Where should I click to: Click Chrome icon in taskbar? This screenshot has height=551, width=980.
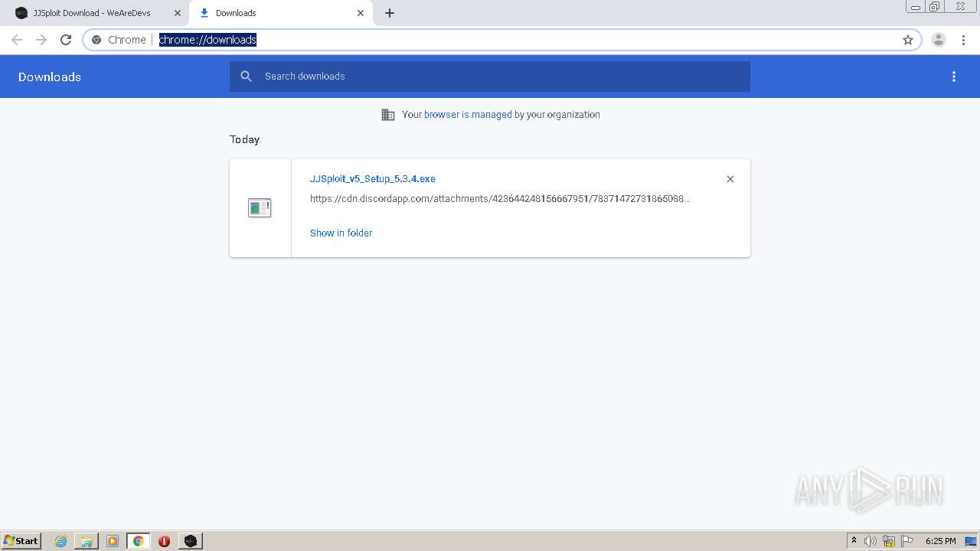pos(139,541)
